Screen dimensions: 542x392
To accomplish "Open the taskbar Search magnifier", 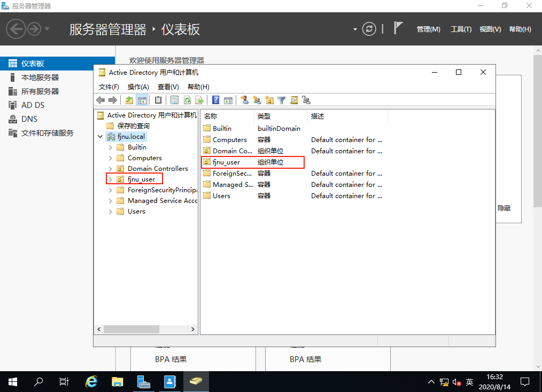I will [x=38, y=382].
